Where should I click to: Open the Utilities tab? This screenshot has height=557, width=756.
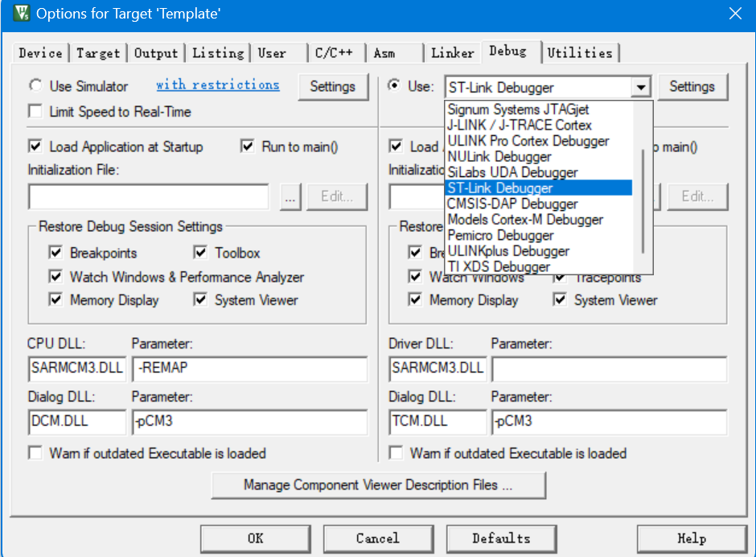[580, 53]
